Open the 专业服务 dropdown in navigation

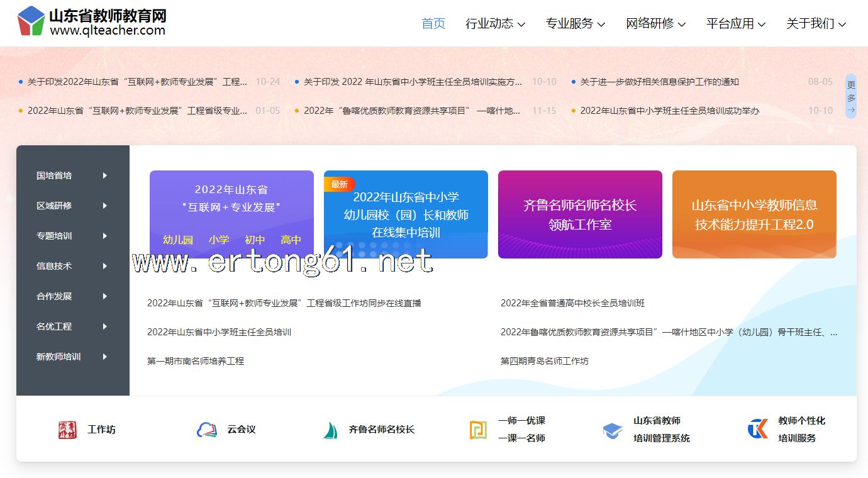[x=575, y=24]
